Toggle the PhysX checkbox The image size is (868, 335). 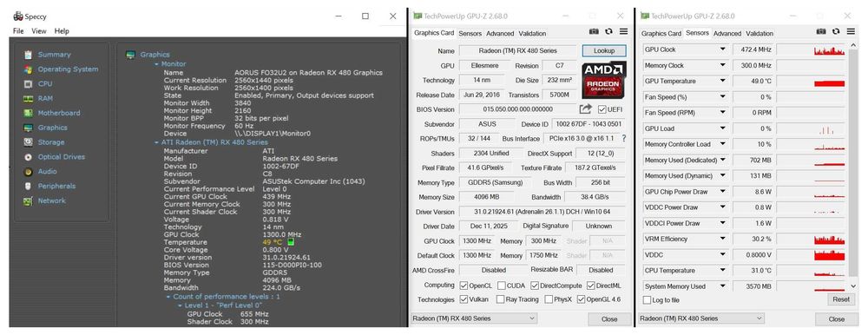click(x=549, y=299)
